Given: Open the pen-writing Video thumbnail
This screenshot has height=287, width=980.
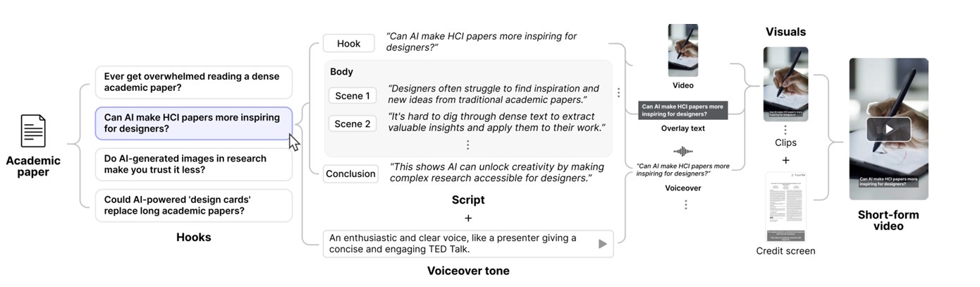Looking at the screenshot, I should (682, 50).
